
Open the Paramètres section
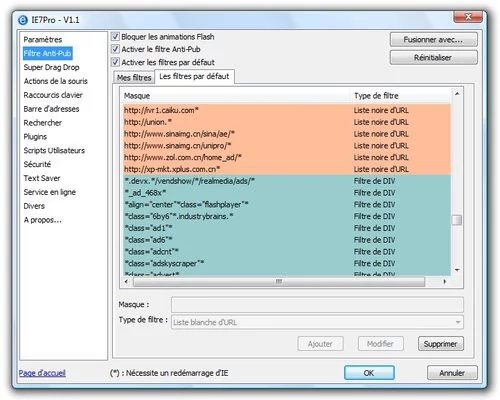pos(43,40)
